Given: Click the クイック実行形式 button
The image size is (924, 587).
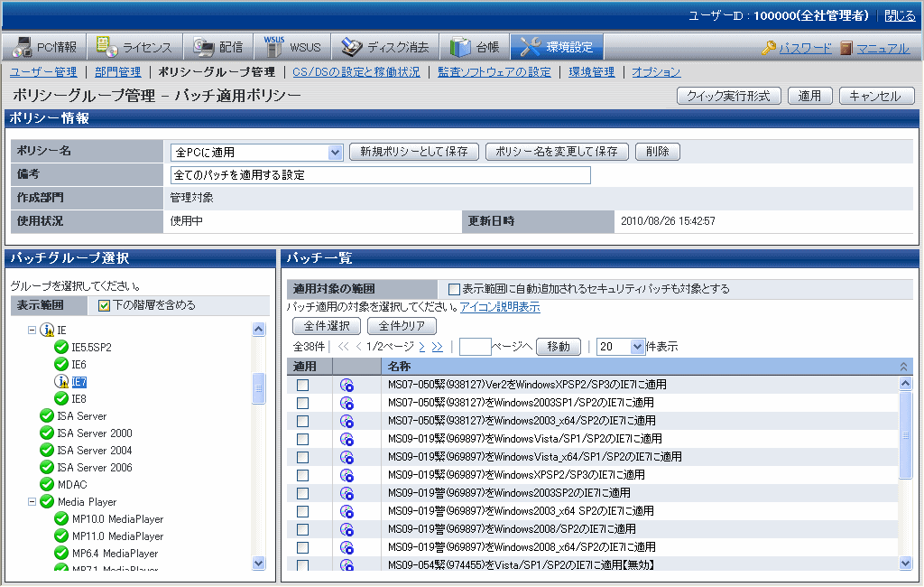Looking at the screenshot, I should pyautogui.click(x=728, y=96).
